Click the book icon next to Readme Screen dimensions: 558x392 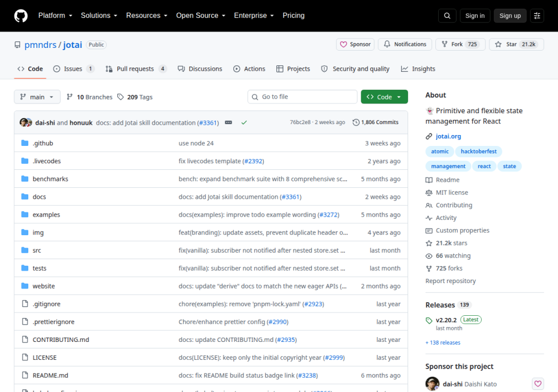pos(429,180)
